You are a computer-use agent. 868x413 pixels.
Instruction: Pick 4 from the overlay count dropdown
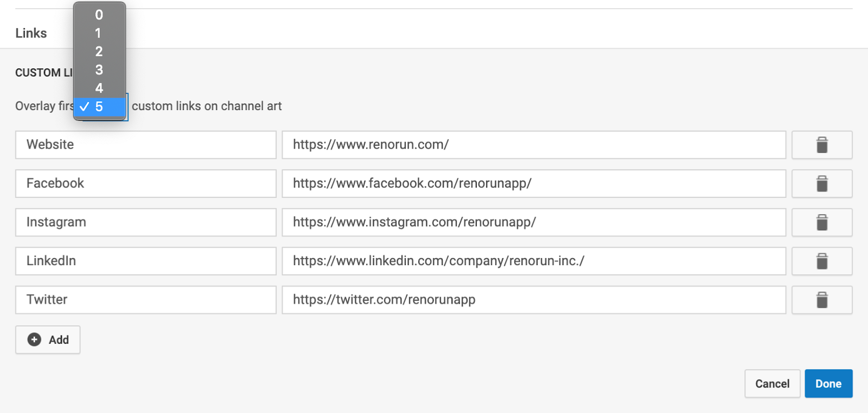(99, 88)
